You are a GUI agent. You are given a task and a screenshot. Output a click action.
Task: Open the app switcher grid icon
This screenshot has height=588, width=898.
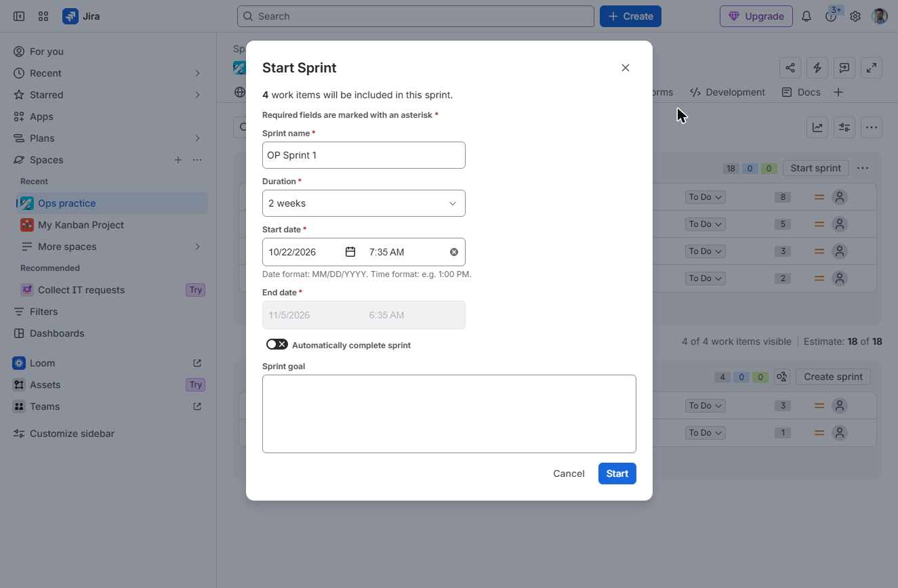[43, 16]
